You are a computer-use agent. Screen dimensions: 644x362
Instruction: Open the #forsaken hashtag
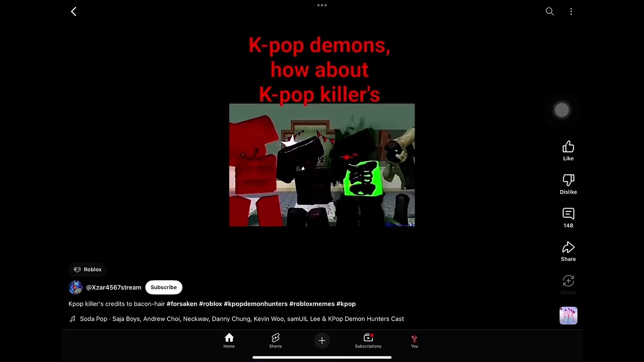coord(182,304)
